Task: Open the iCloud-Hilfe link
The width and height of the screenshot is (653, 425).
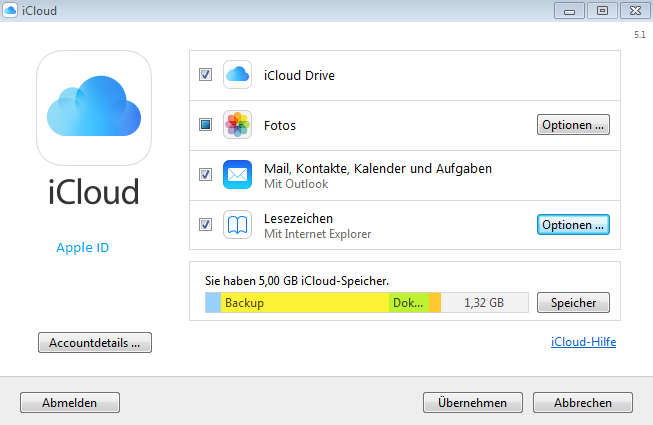Action: coord(583,342)
